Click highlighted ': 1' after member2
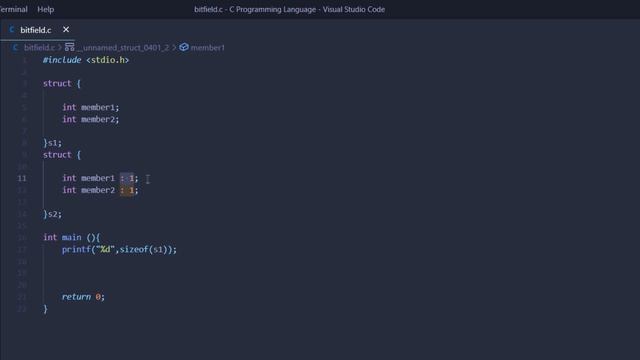The width and height of the screenshot is (640, 360). tap(127, 190)
